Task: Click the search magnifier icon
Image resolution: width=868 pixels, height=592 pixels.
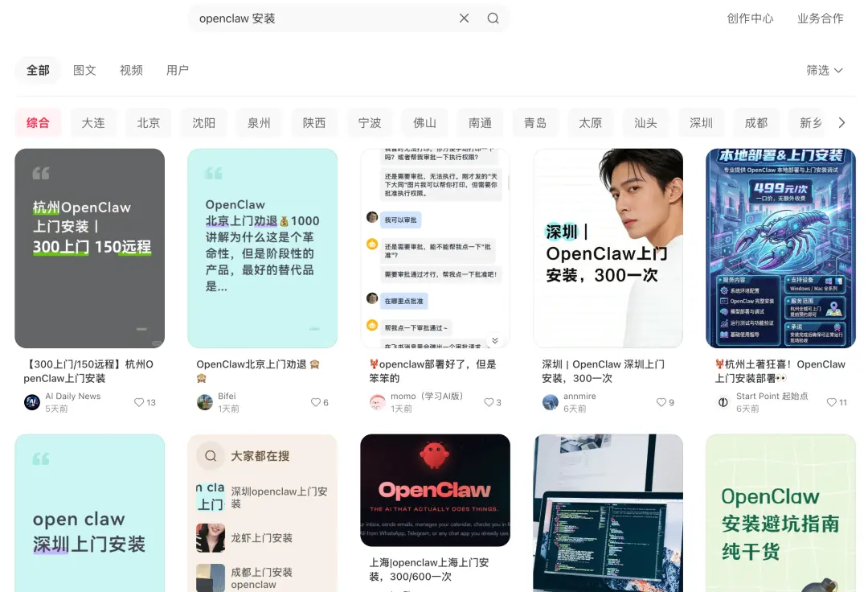Action: coord(493,18)
